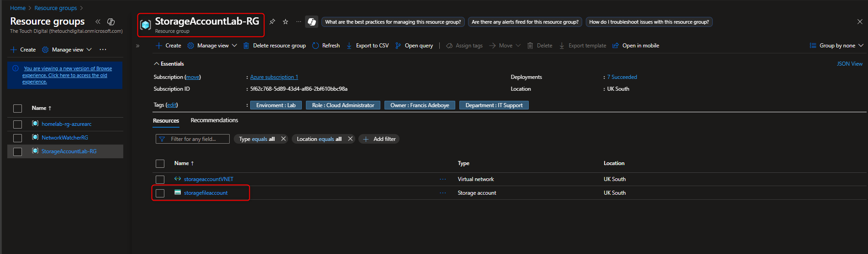The width and height of the screenshot is (868, 254).
Task: Sort resources by Name column
Action: [x=184, y=163]
